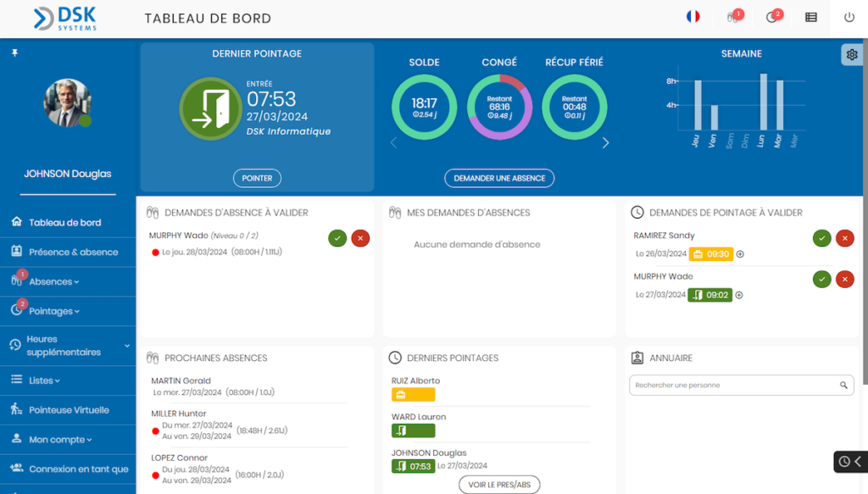Screen dimensions: 868x494
Task: Click the power logout icon
Action: [849, 17]
